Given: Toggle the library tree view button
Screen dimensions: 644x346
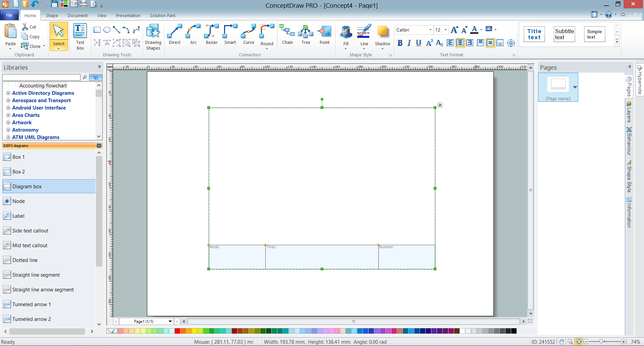Looking at the screenshot, I should [96, 77].
